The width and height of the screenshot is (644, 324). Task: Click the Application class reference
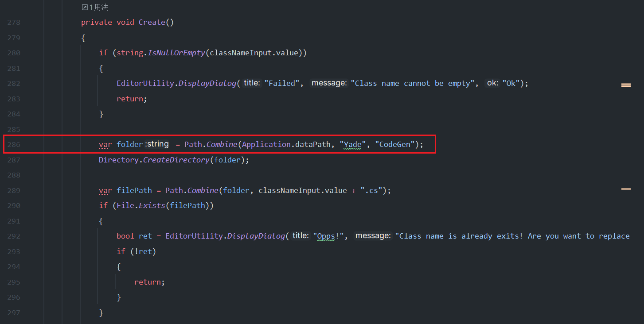coord(266,144)
